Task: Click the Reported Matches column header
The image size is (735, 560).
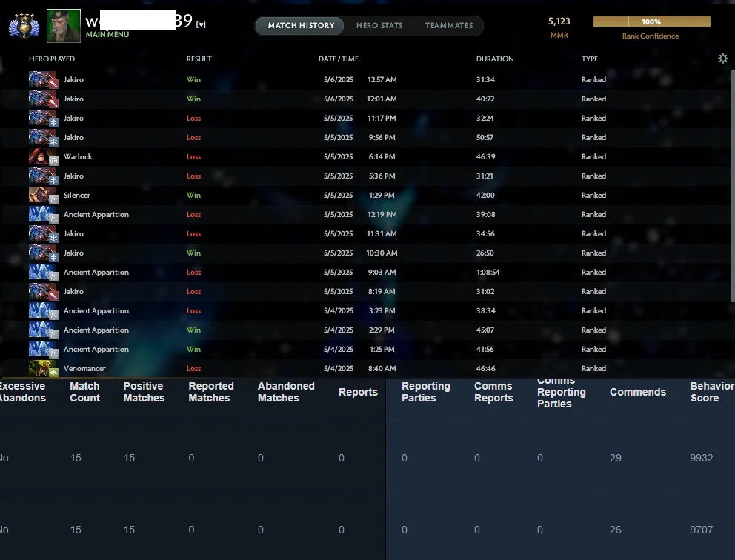Action: 211,392
